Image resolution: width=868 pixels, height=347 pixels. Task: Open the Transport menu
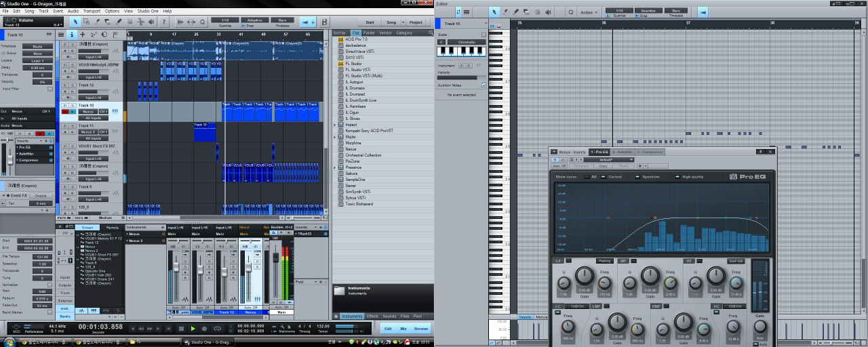(x=92, y=11)
